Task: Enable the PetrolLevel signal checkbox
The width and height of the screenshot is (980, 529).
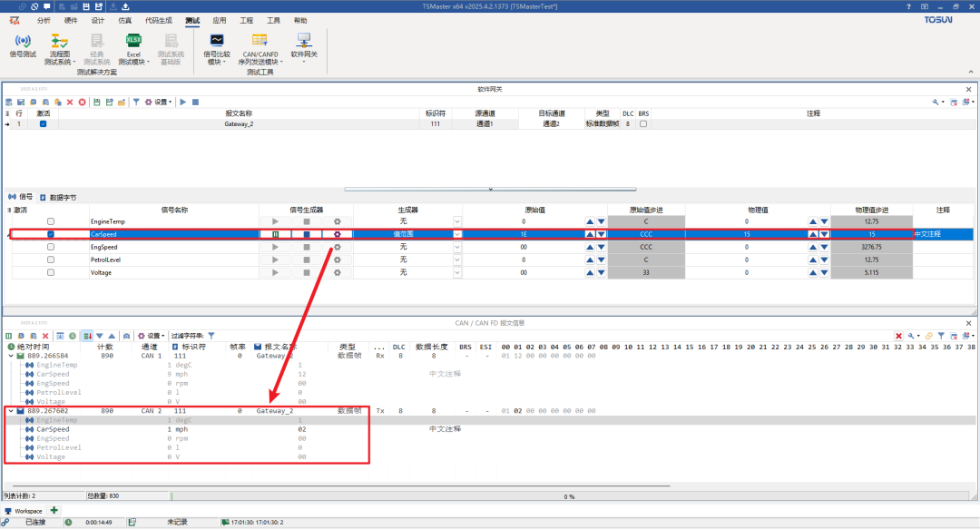Action: (51, 260)
